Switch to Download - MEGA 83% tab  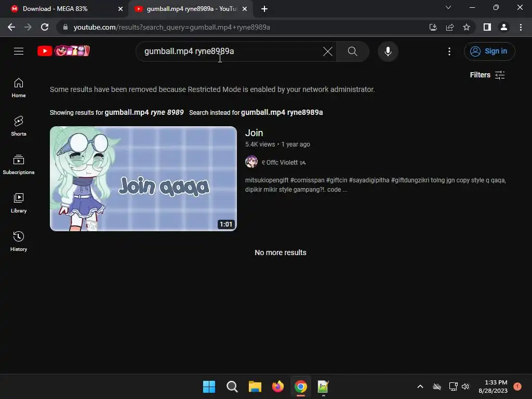click(x=64, y=9)
